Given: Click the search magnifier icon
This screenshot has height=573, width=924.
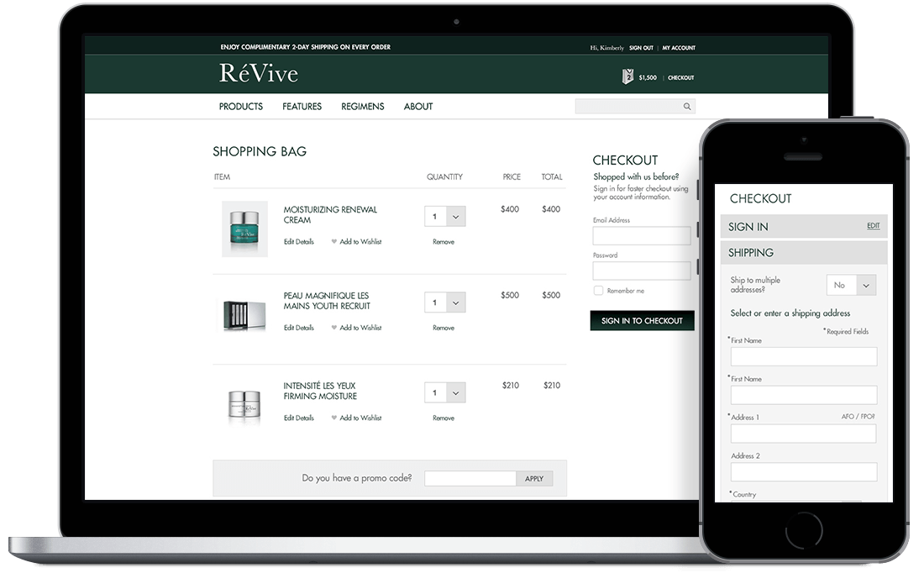Looking at the screenshot, I should point(687,106).
